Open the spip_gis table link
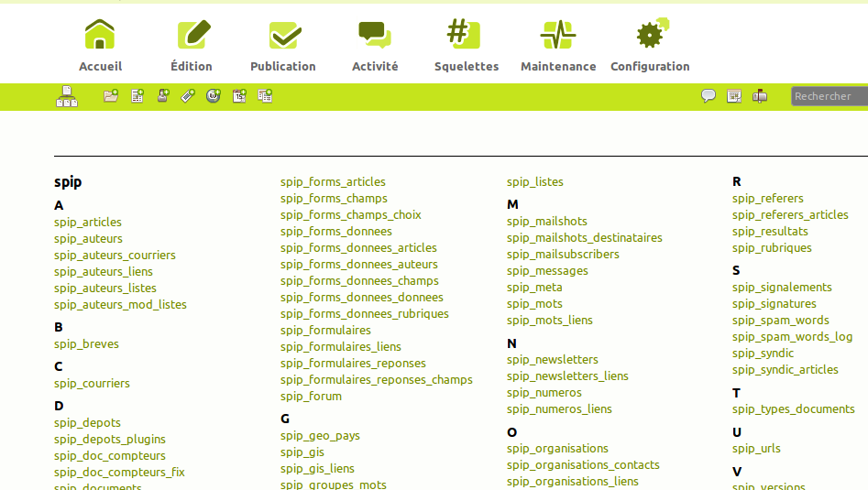868x490 pixels. coord(302,452)
